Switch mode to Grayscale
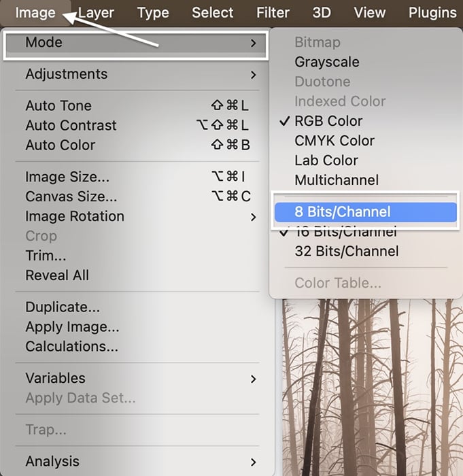The image size is (463, 476). [x=366, y=62]
